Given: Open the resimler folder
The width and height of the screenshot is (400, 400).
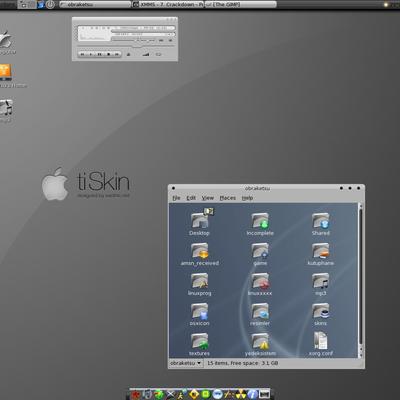Looking at the screenshot, I should [260, 314].
